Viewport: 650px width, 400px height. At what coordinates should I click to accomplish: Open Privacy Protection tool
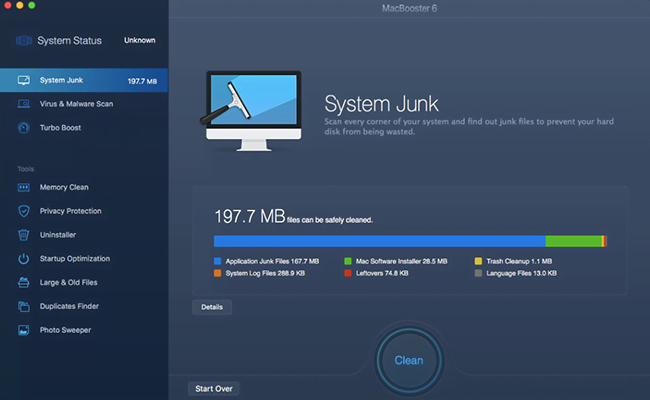point(84,211)
